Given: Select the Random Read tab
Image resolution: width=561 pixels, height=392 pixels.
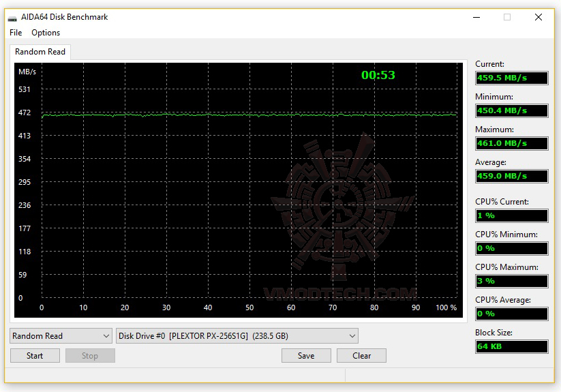Looking at the screenshot, I should (x=40, y=52).
